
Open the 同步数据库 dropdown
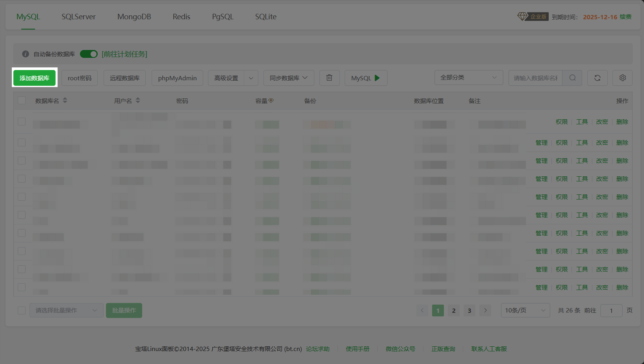pos(288,78)
